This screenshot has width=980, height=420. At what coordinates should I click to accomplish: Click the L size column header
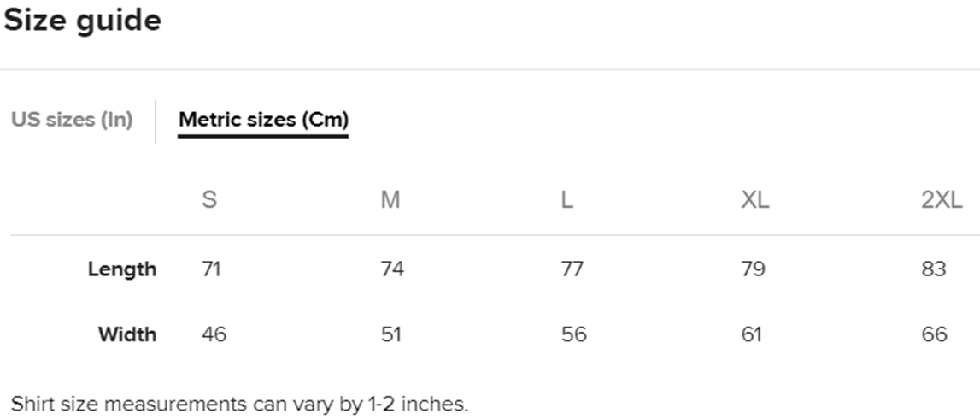click(x=567, y=201)
